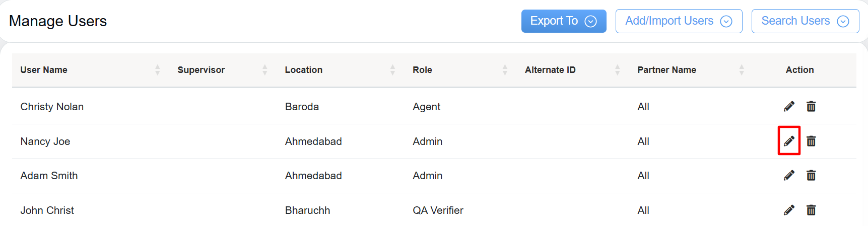
Task: Open the Export To dropdown
Action: [x=563, y=21]
